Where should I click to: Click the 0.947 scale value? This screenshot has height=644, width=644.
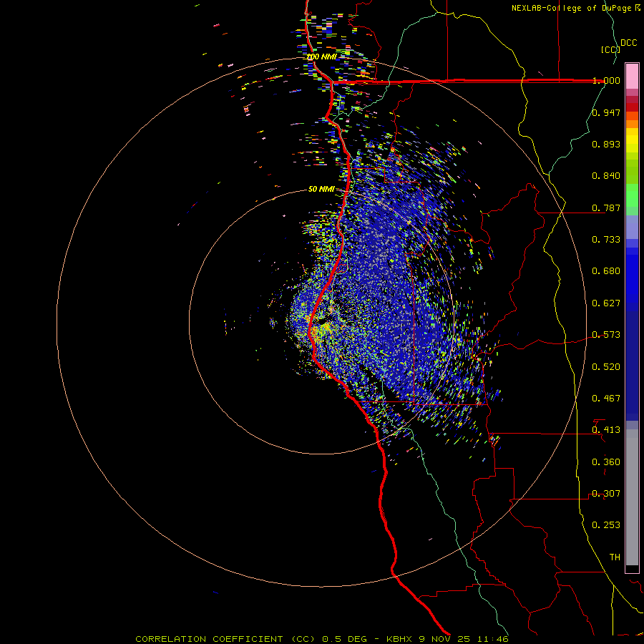[606, 112]
